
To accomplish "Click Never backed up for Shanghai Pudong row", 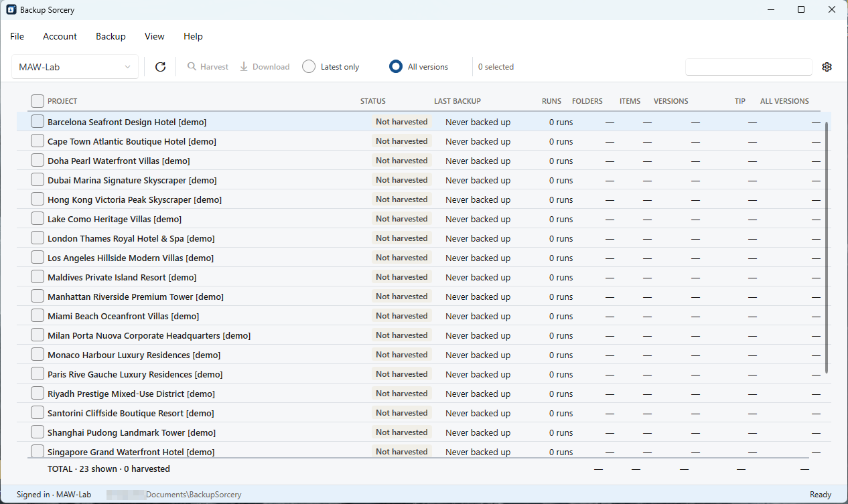I will 478,432.
